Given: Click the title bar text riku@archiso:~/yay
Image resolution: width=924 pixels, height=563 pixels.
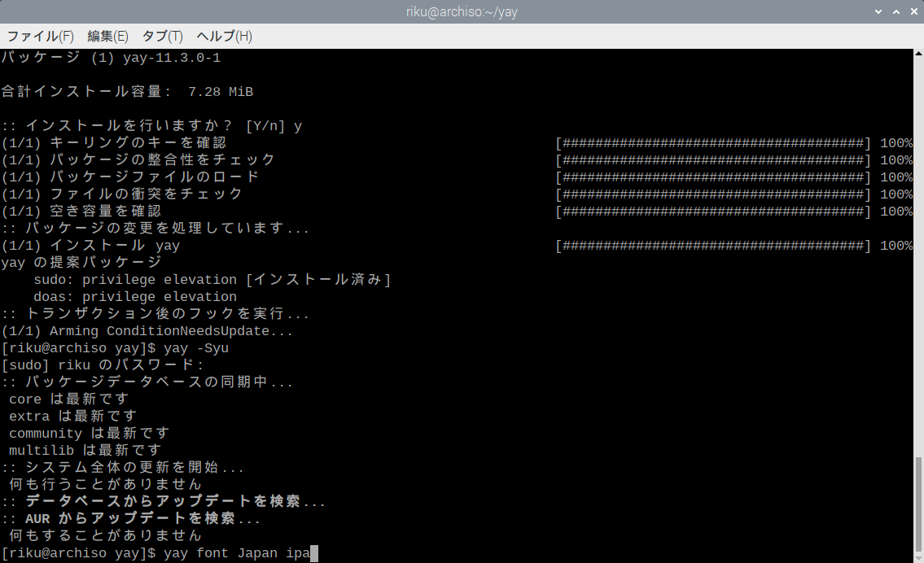Looking at the screenshot, I should tap(462, 11).
